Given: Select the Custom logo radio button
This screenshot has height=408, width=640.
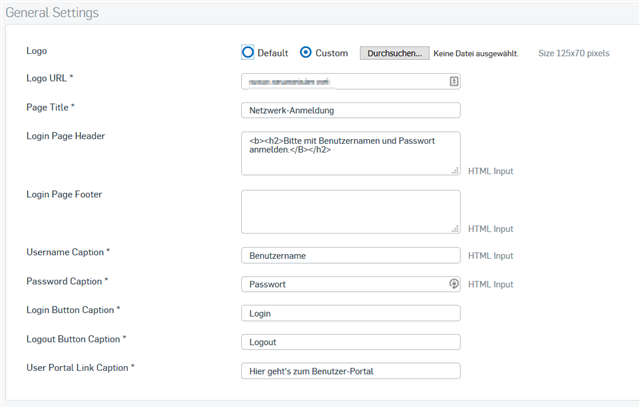Looking at the screenshot, I should pyautogui.click(x=306, y=52).
